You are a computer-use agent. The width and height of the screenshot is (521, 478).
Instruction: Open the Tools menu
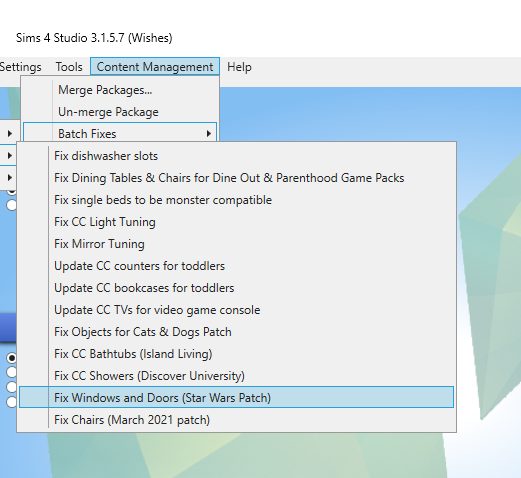69,67
